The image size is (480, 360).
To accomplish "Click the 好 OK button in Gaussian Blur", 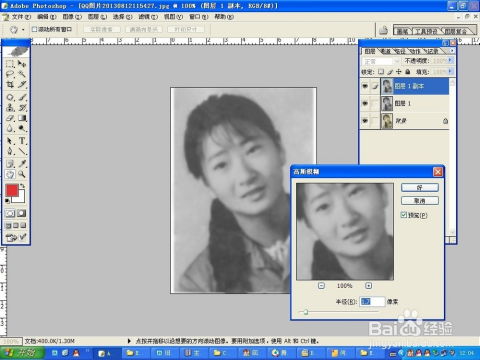I will [x=420, y=187].
